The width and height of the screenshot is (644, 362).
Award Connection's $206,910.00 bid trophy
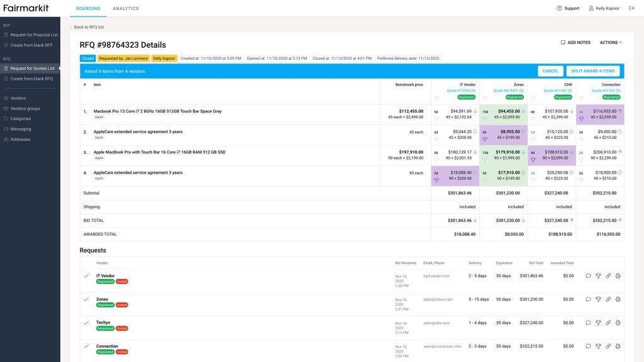[581, 160]
